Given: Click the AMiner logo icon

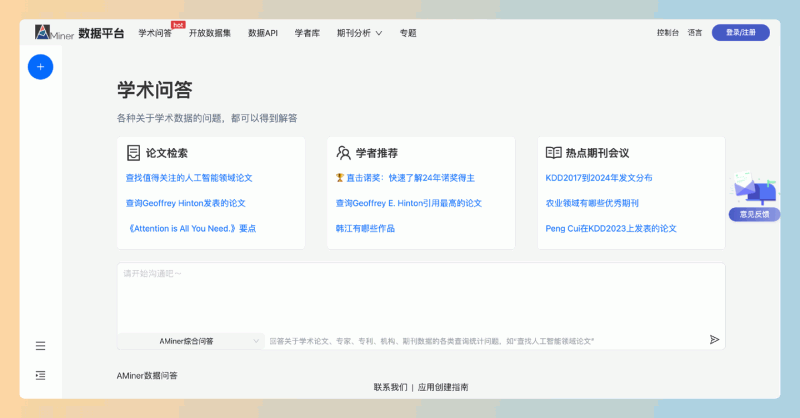Looking at the screenshot, I should click(42, 32).
